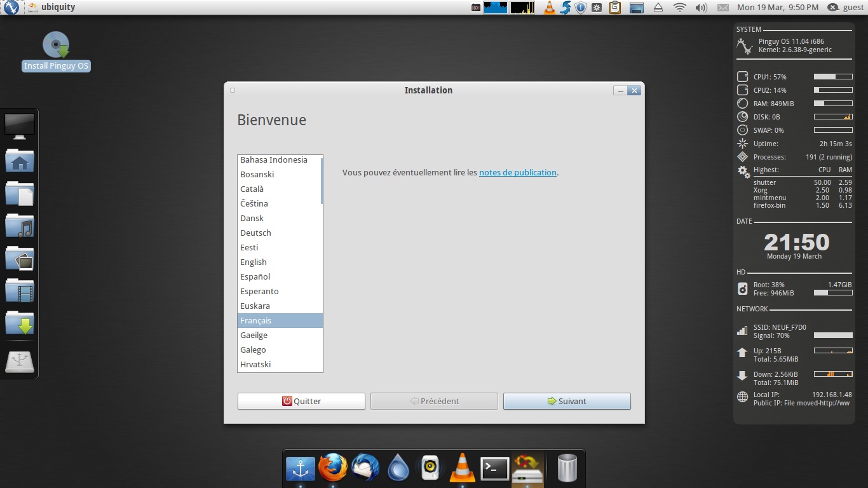Open Music folder in the left dock
Image resolution: width=868 pixels, height=488 pixels.
tap(20, 226)
